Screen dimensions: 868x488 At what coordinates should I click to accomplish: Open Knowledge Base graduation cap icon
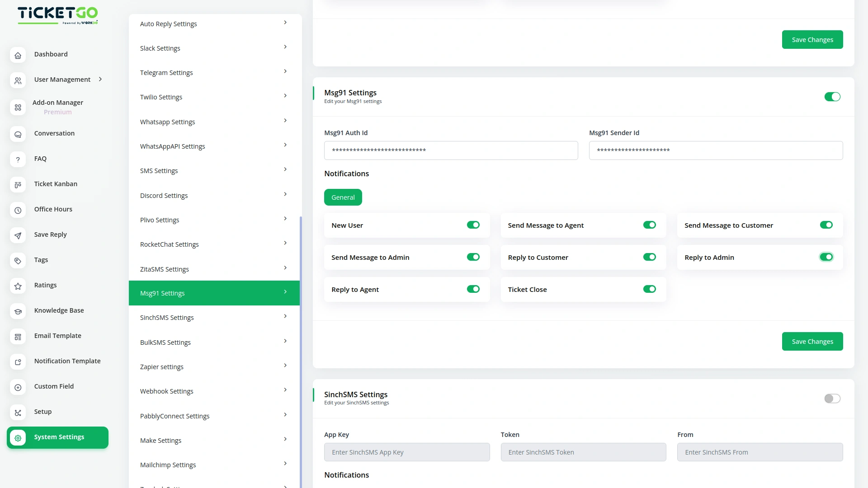[18, 311]
